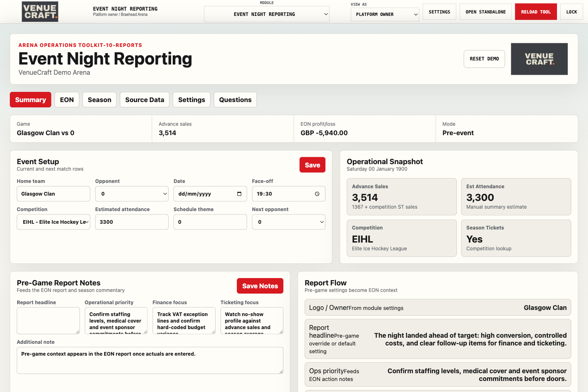The image size is (588, 392).
Task: Open the date picker calendar icon
Action: coord(239,194)
